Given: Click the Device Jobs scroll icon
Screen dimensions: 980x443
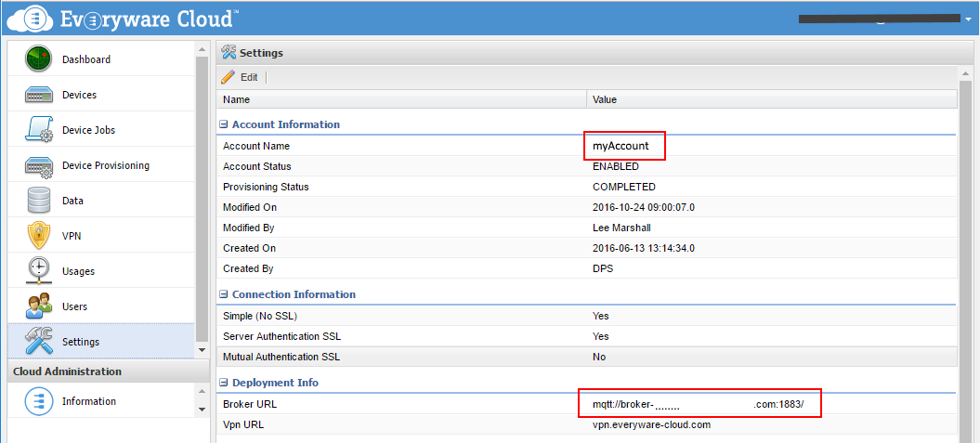Looking at the screenshot, I should 39,130.
